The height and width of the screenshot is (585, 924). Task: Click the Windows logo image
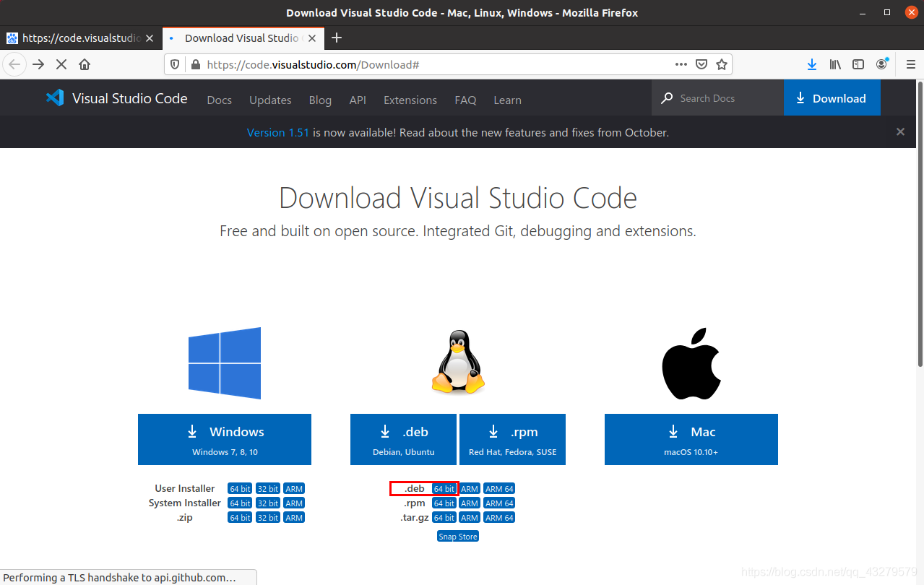pos(225,363)
